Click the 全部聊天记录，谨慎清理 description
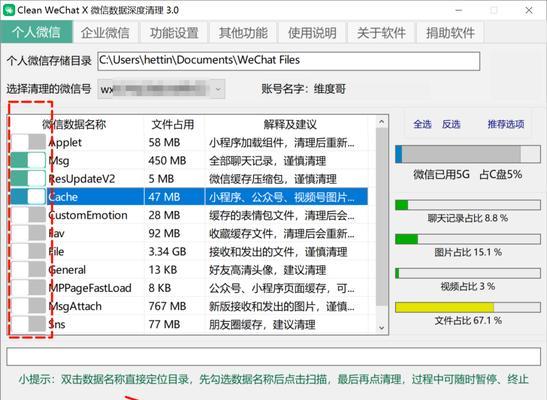 (x=268, y=161)
